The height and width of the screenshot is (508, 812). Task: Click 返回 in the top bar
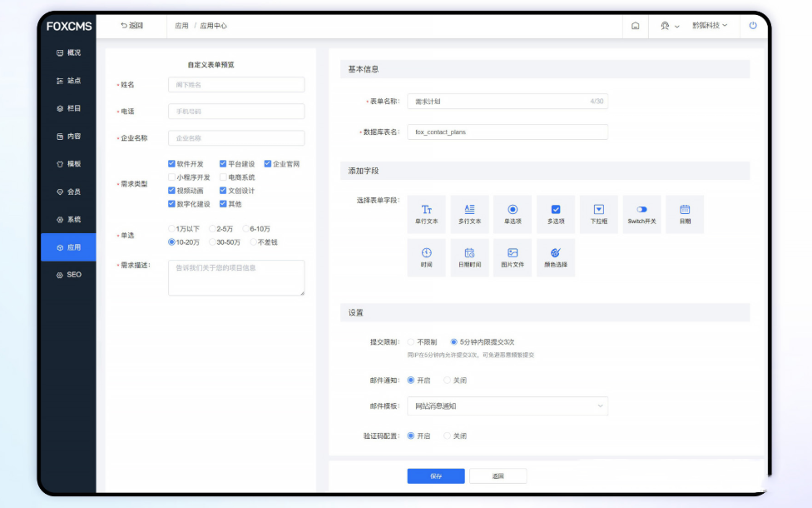pyautogui.click(x=131, y=26)
